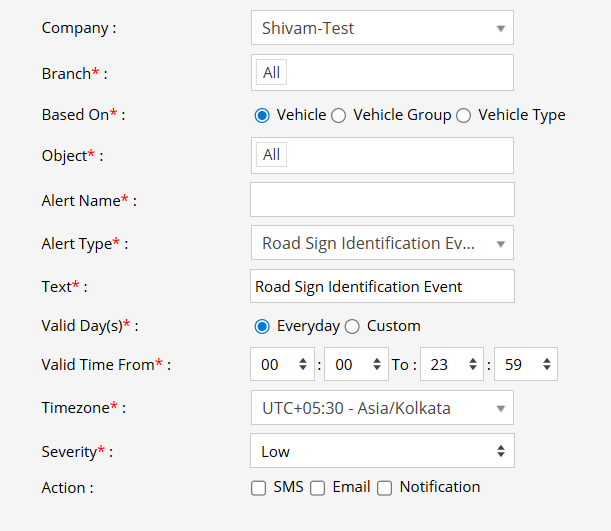Switch valid days to Custom
611x531 pixels.
coord(352,326)
